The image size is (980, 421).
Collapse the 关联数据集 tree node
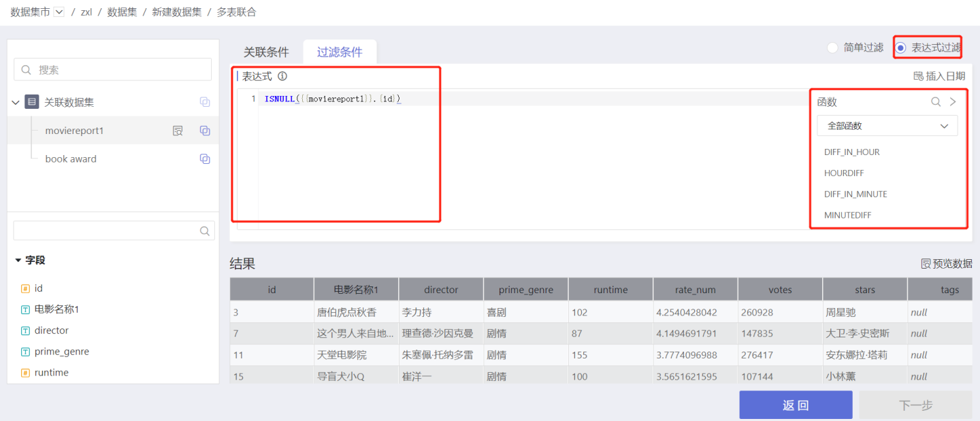coord(16,103)
